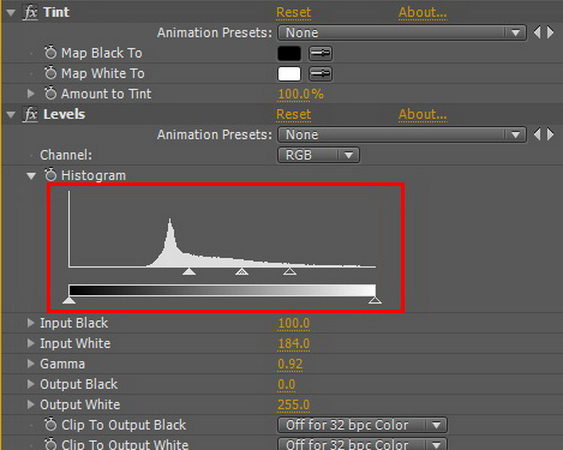Click the Map White To stopwatch
Image resolution: width=563 pixels, height=450 pixels.
pyautogui.click(x=51, y=73)
